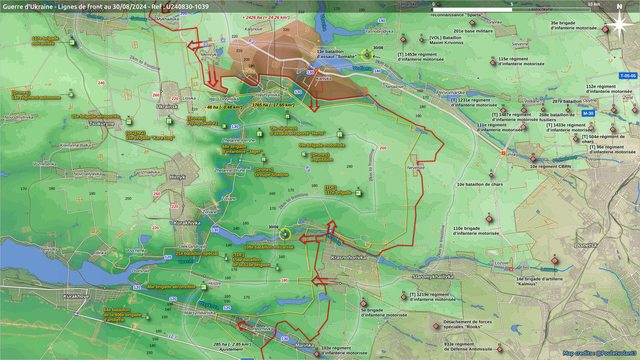This screenshot has height=360, width=640.
Task: Select the yellow-circled Somalie battalion marker
Action: [x=367, y=55]
